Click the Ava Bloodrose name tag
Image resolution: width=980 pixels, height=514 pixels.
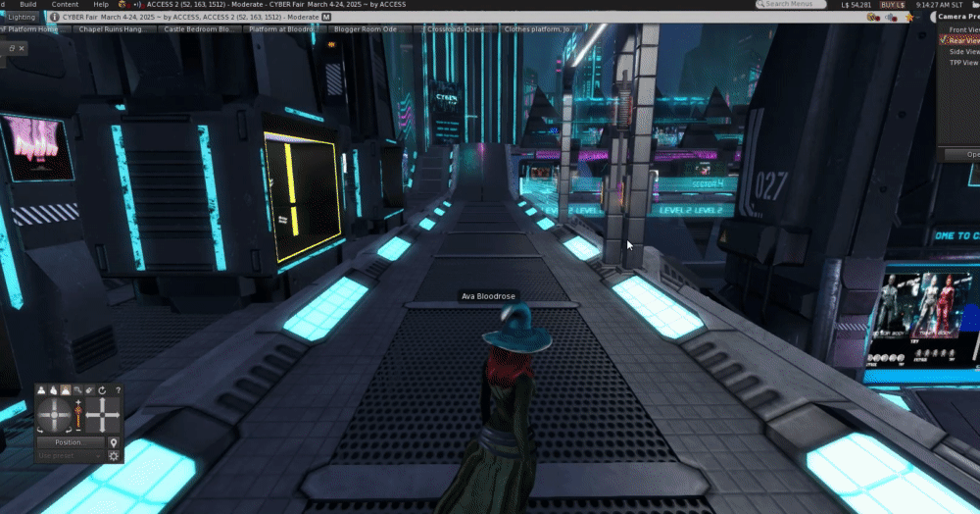488,296
